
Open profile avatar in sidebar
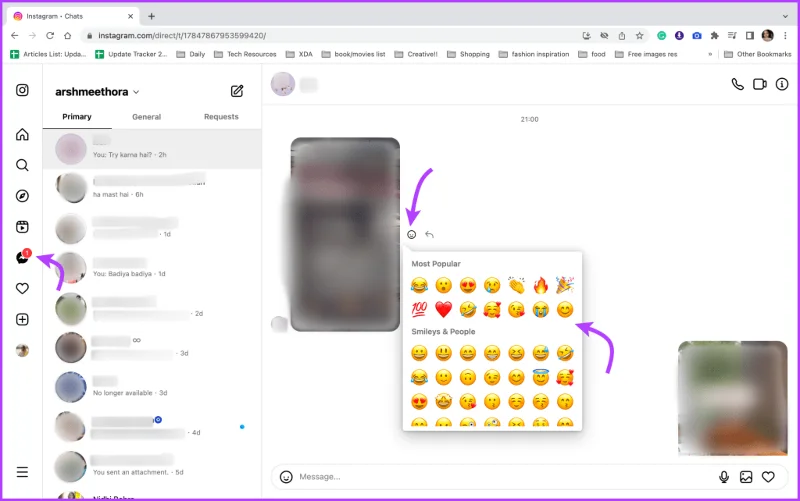[22, 350]
